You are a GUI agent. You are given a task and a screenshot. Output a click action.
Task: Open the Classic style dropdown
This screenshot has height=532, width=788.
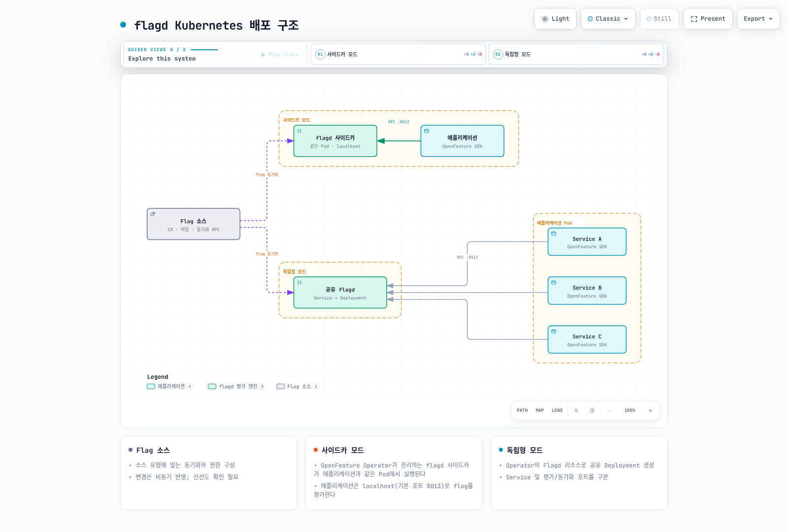coord(608,19)
